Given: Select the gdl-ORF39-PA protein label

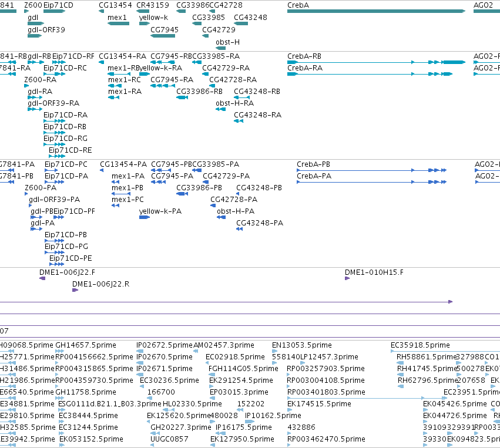Looking at the screenshot, I should point(55,200).
